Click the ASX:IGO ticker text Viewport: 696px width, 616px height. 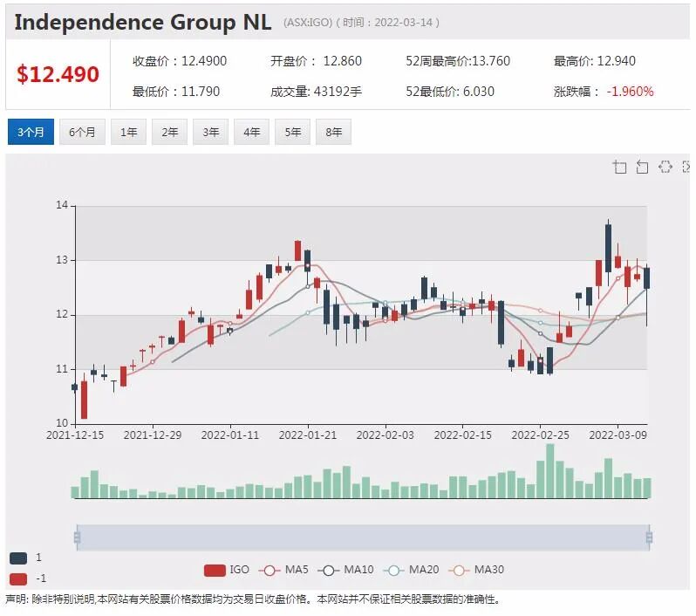(308, 22)
